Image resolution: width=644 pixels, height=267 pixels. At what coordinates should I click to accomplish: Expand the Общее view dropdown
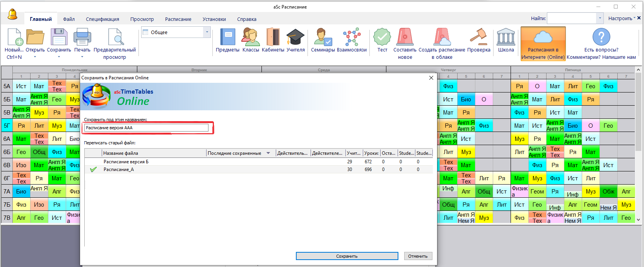coord(207,32)
